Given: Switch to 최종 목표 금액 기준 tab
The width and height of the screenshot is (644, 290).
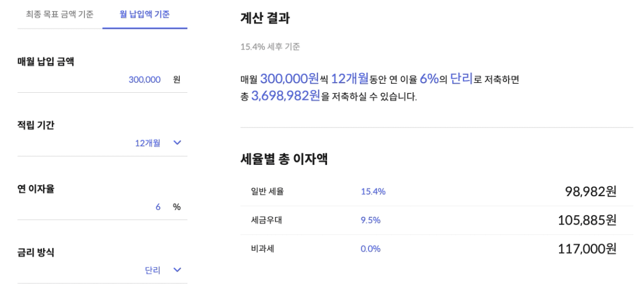Looking at the screenshot, I should click(60, 13).
